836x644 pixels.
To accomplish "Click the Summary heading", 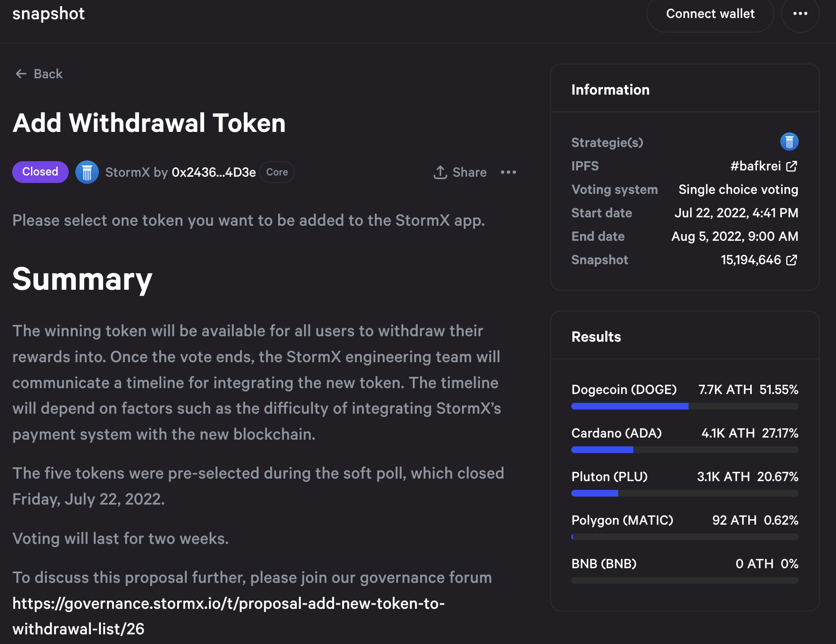I will click(83, 279).
